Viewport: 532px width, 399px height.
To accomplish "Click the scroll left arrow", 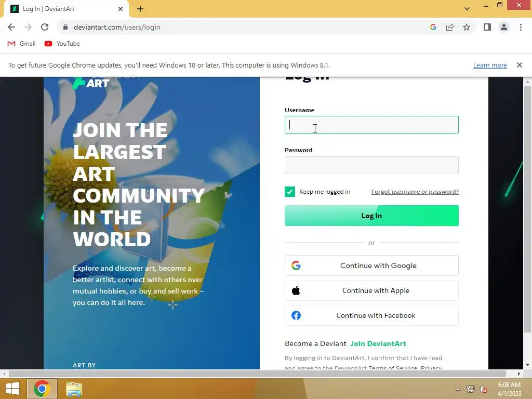I will tap(4, 374).
